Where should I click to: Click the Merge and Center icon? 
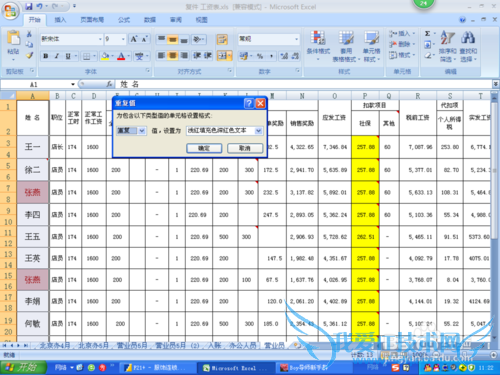click(x=222, y=56)
